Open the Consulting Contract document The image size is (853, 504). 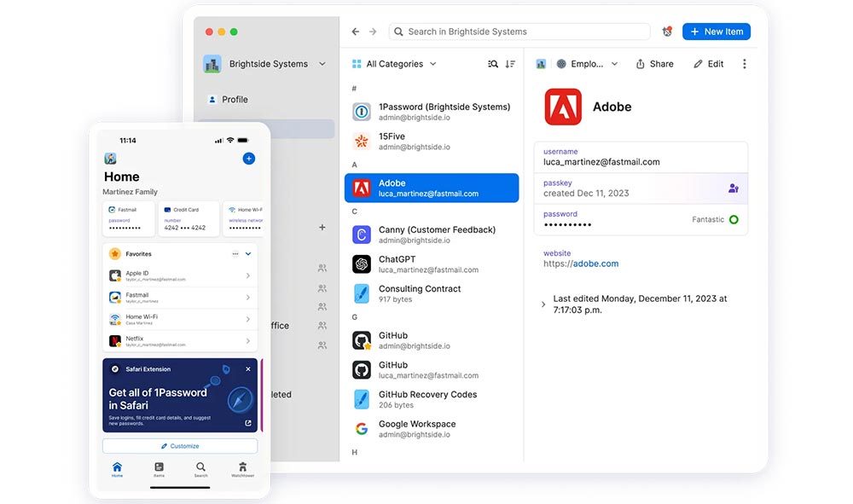[432, 293]
